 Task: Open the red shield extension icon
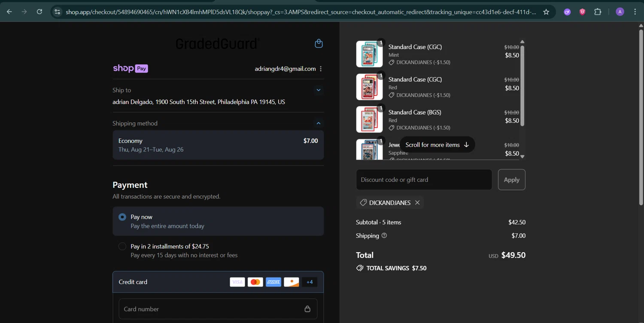click(582, 12)
